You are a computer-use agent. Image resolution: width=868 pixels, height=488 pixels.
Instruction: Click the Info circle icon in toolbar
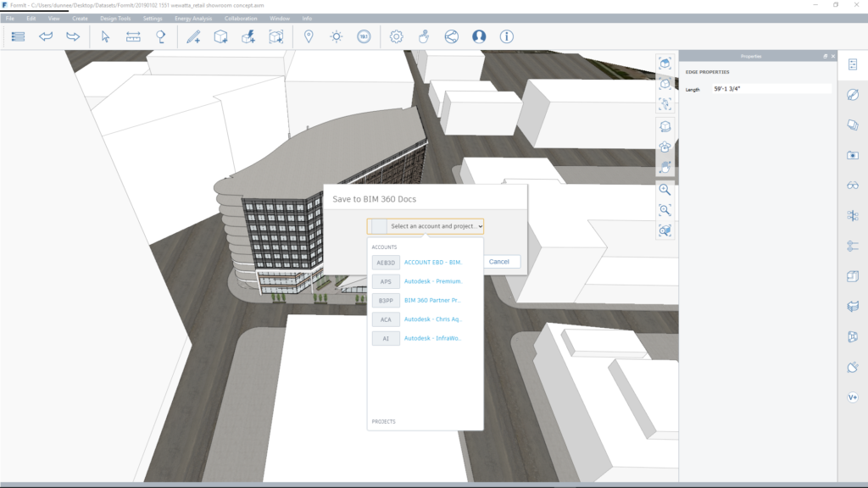(x=507, y=36)
